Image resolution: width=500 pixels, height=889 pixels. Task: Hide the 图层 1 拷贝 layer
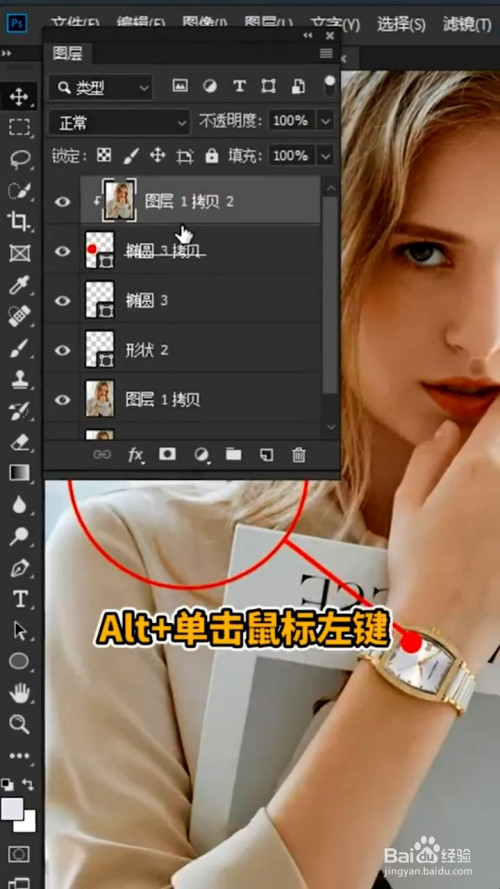tap(62, 400)
